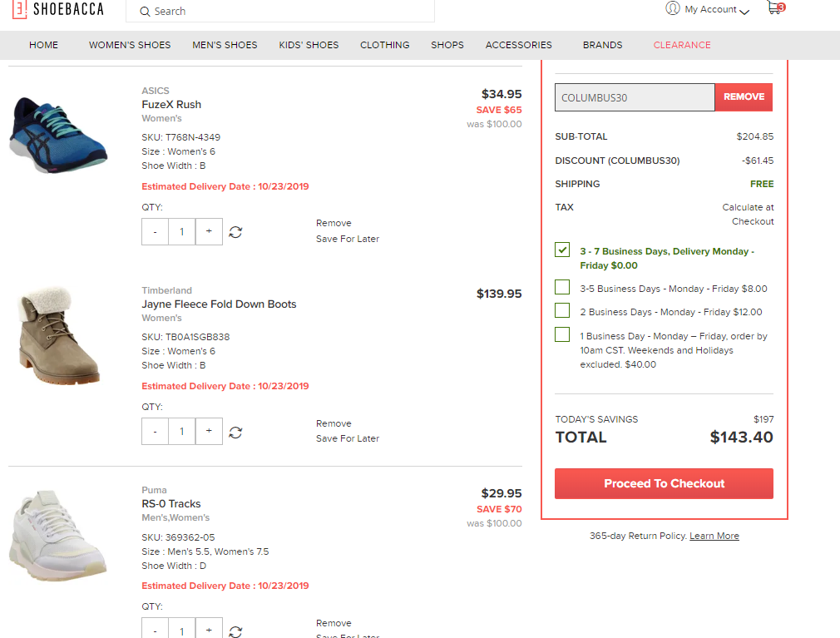840x638 pixels.
Task: Remove FuzeX Rush from cart
Action: point(334,223)
